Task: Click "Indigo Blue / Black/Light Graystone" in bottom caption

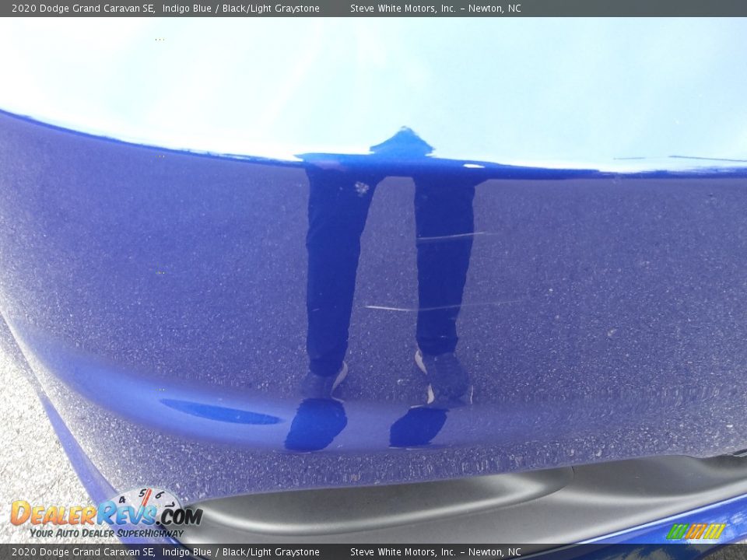Action: click(x=240, y=552)
